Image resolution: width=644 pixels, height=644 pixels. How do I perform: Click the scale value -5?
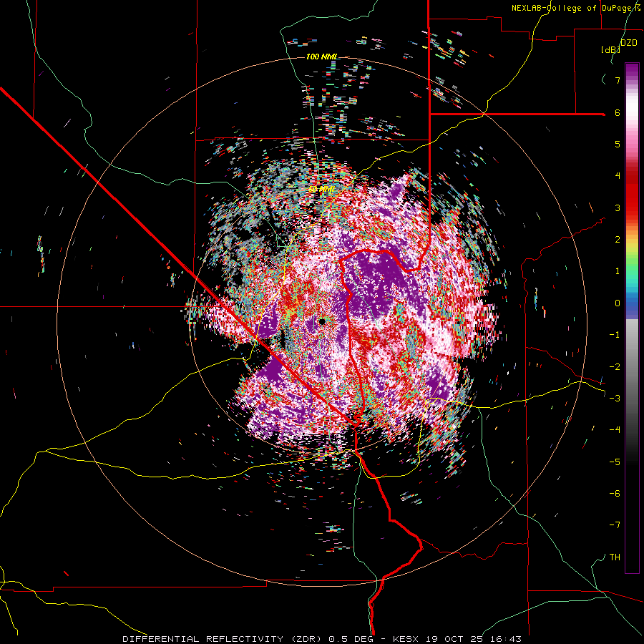(615, 462)
